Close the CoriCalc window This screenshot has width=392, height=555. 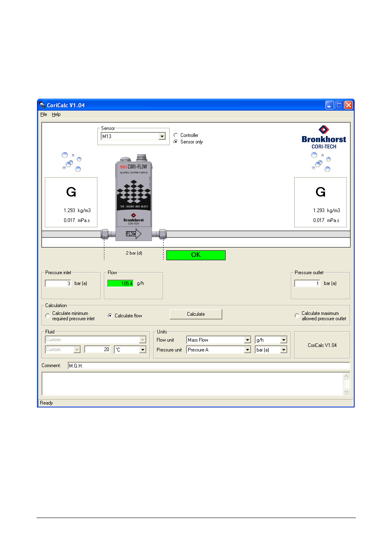pyautogui.click(x=348, y=105)
